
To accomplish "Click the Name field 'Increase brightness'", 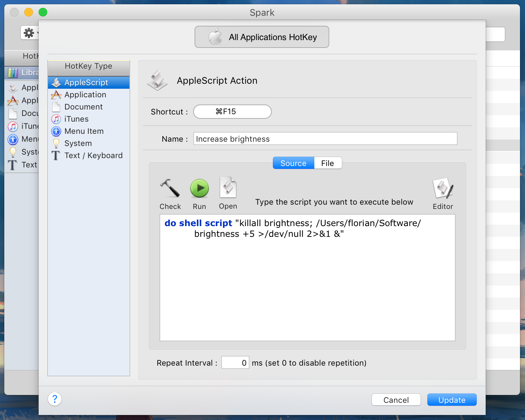I will pyautogui.click(x=325, y=139).
